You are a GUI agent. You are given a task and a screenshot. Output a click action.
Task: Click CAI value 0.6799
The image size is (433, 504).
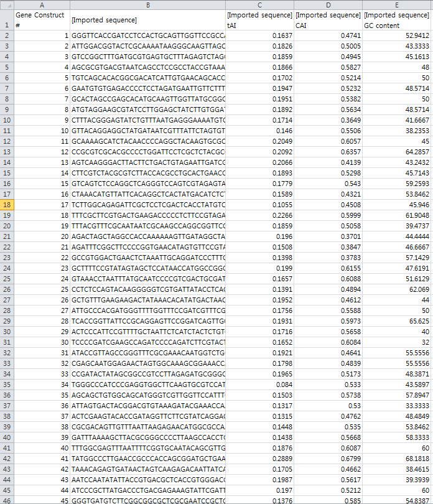(328, 459)
